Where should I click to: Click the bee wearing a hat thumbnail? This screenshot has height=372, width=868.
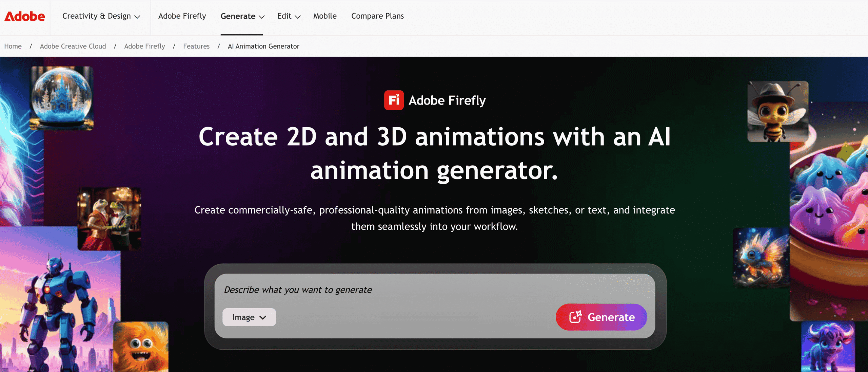777,112
